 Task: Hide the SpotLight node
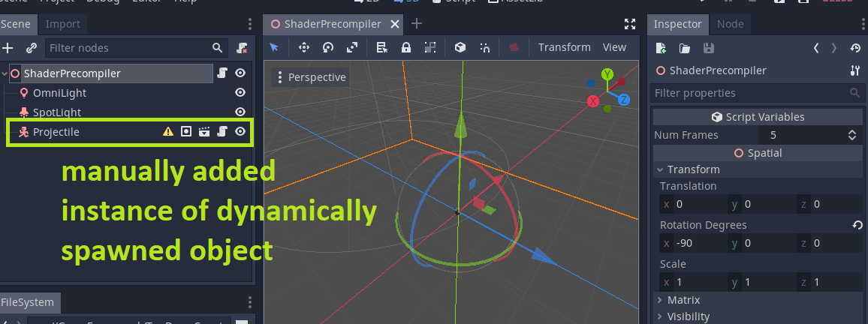click(x=240, y=112)
